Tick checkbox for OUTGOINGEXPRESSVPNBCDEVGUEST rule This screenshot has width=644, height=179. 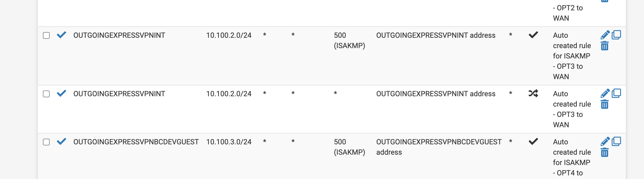point(46,142)
